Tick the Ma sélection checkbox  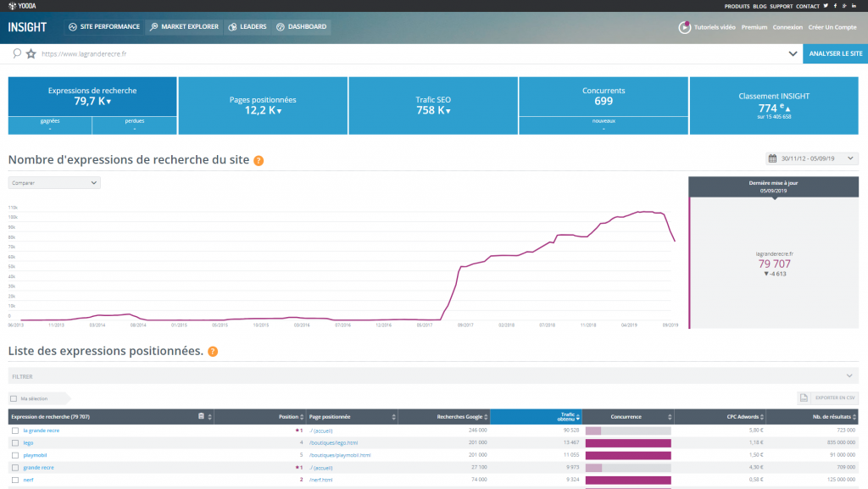(14, 398)
